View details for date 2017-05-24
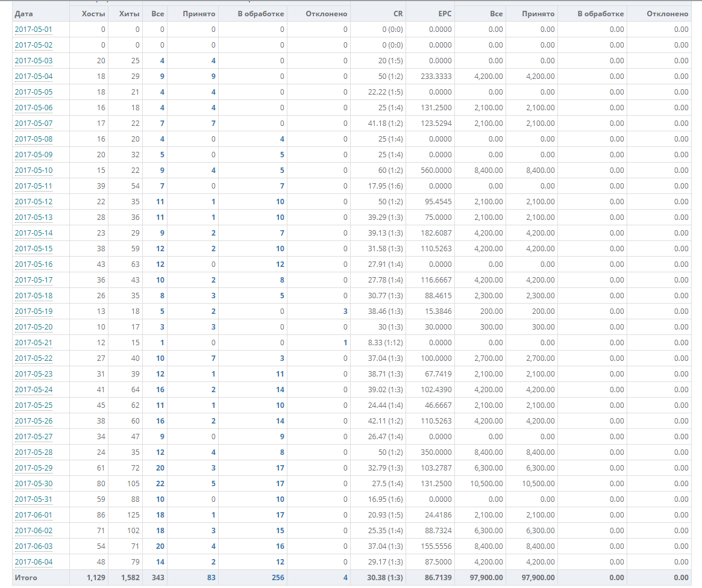The width and height of the screenshot is (702, 588). [34, 390]
